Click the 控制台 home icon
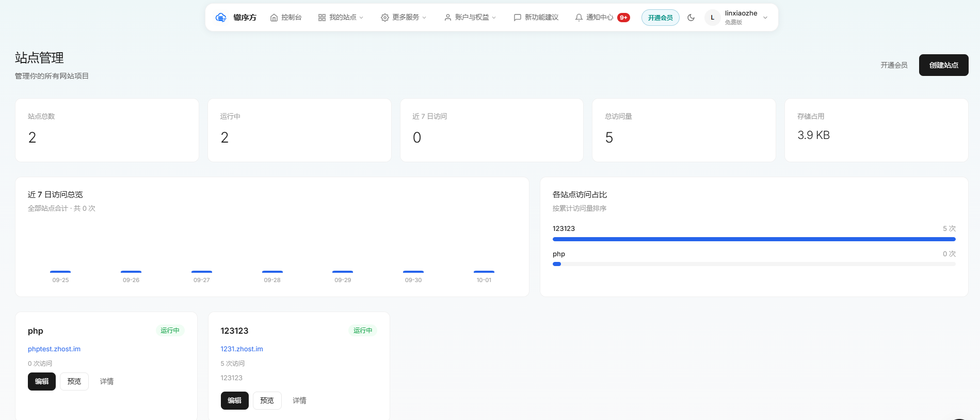 coord(274,18)
